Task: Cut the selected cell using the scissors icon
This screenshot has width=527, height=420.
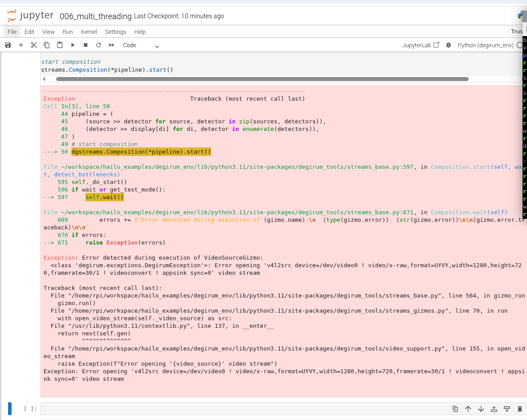Action: (x=34, y=45)
